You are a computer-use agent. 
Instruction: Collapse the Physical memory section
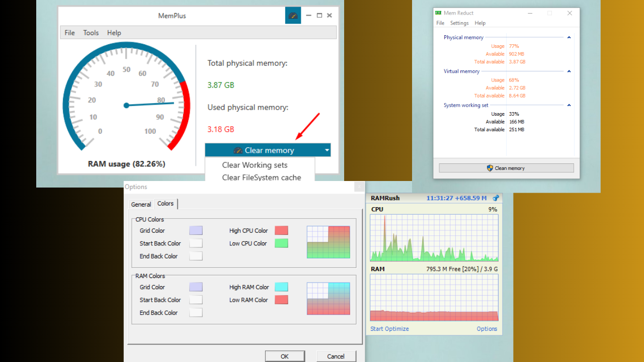coord(569,37)
